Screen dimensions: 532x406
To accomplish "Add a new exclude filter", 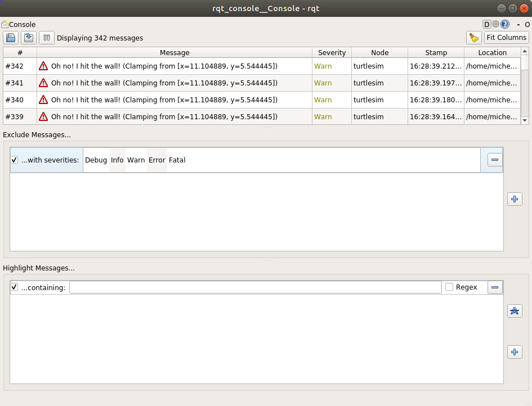I will pyautogui.click(x=515, y=199).
